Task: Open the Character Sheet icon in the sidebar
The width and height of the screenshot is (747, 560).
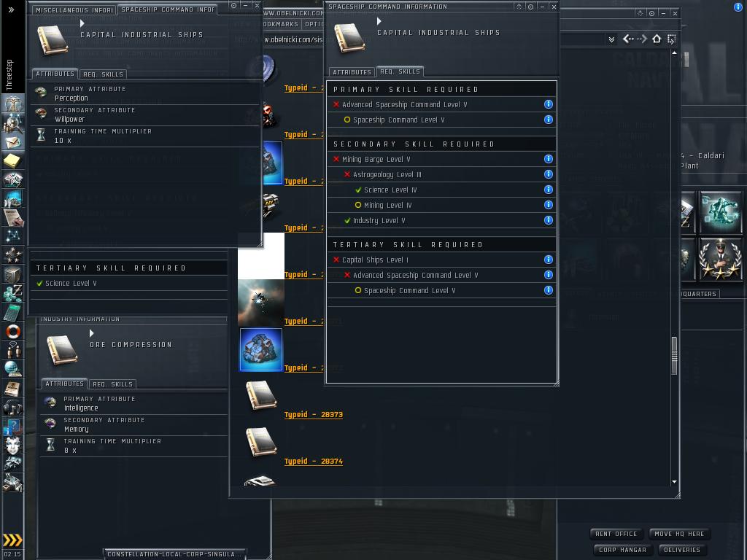Action: click(x=13, y=104)
